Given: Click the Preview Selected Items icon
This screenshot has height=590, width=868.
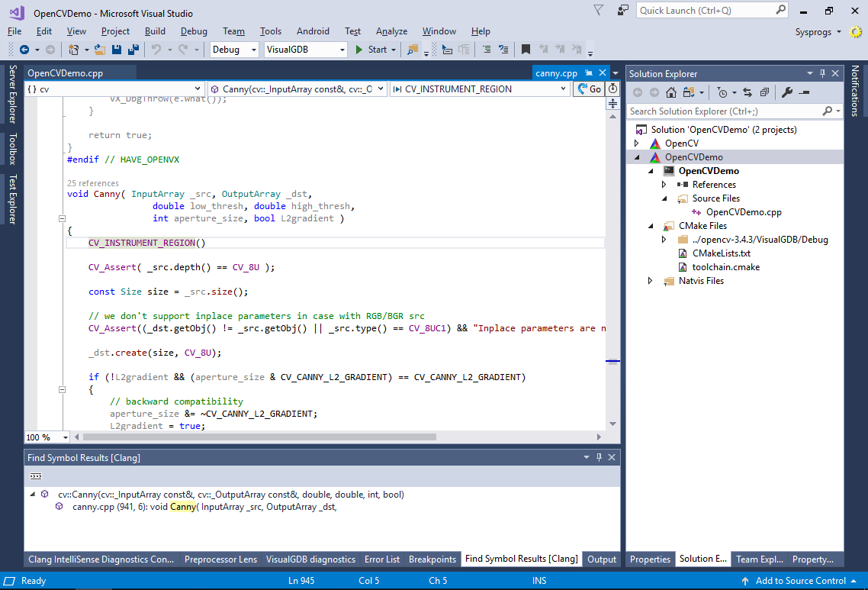Looking at the screenshot, I should (805, 92).
